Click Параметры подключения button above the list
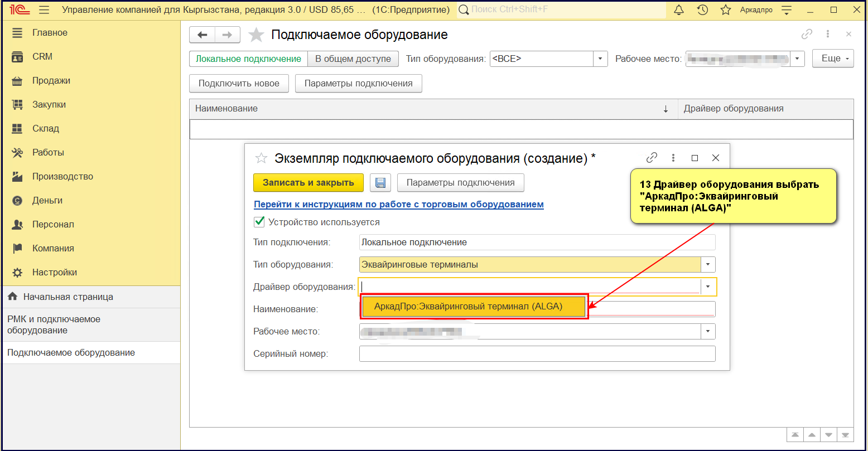Viewport: 868px width, 451px height. (x=358, y=84)
